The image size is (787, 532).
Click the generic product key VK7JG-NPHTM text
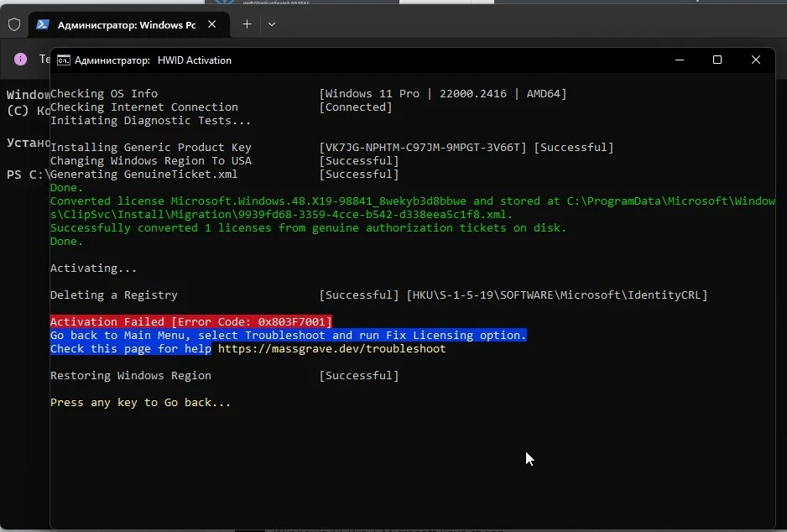coord(423,147)
